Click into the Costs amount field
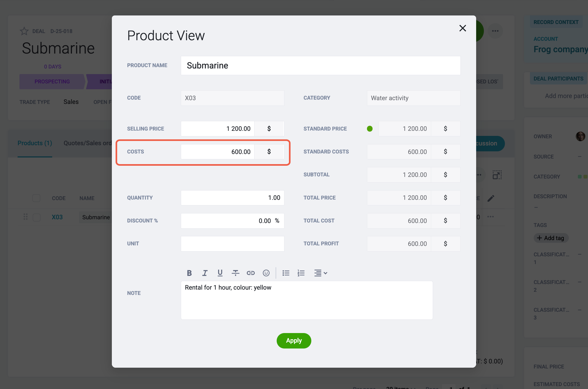 point(218,152)
